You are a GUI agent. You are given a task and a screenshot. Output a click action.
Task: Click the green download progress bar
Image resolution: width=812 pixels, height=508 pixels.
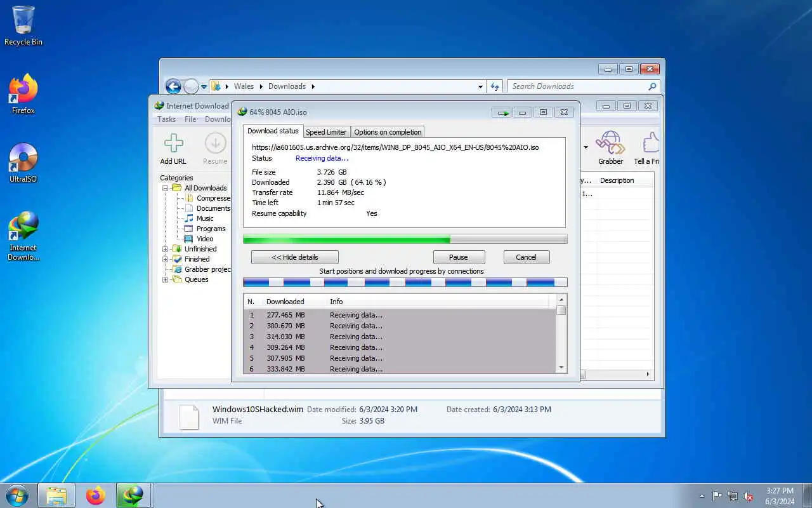click(405, 239)
